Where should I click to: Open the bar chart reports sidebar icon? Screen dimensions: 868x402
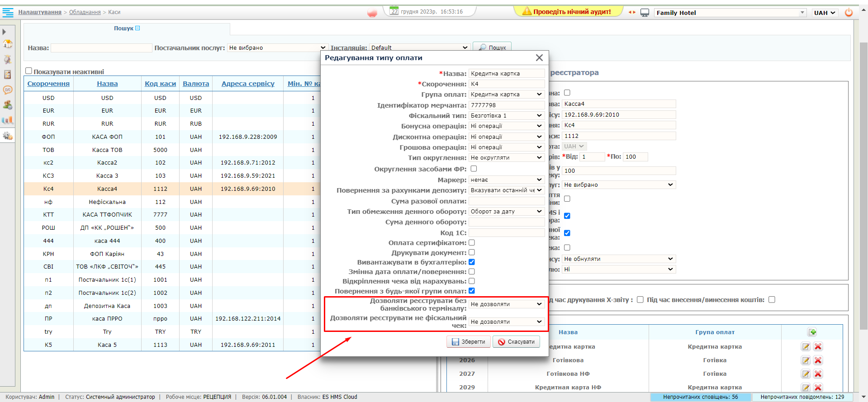click(8, 120)
